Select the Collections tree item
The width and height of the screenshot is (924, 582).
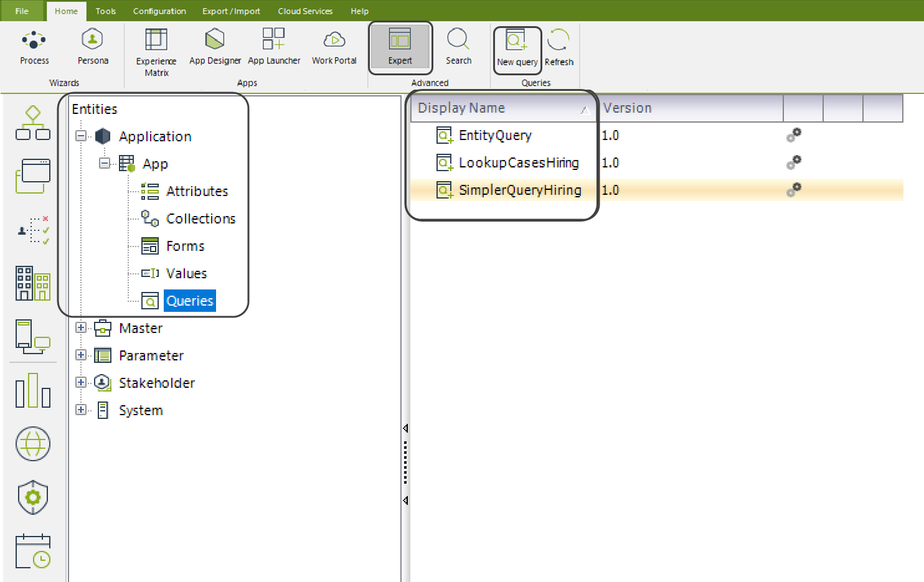tap(200, 218)
